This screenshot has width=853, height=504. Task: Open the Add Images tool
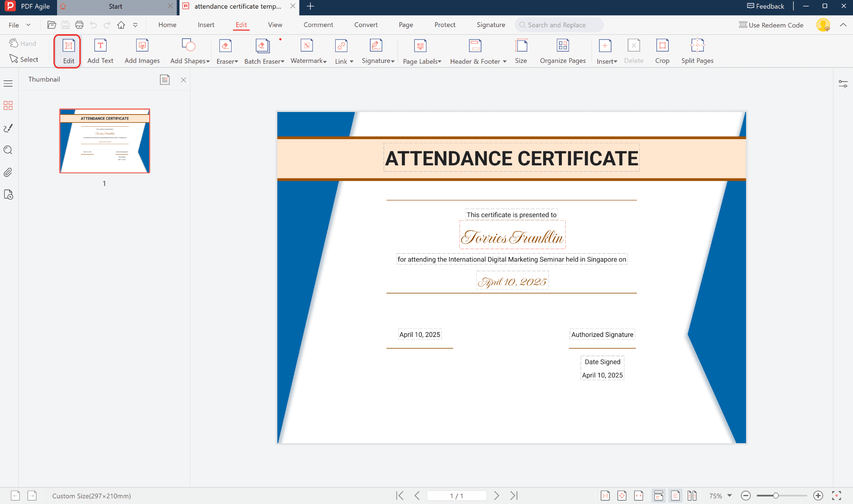142,50
